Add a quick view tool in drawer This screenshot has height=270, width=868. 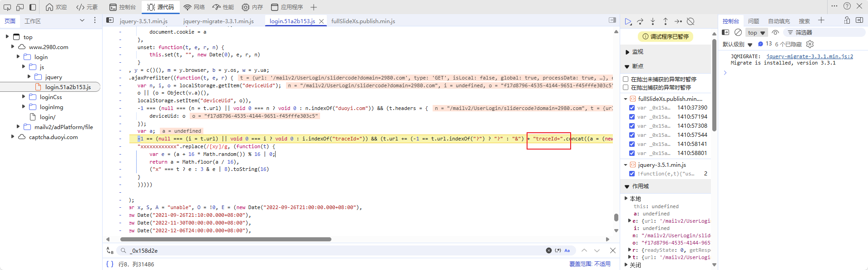tap(821, 20)
